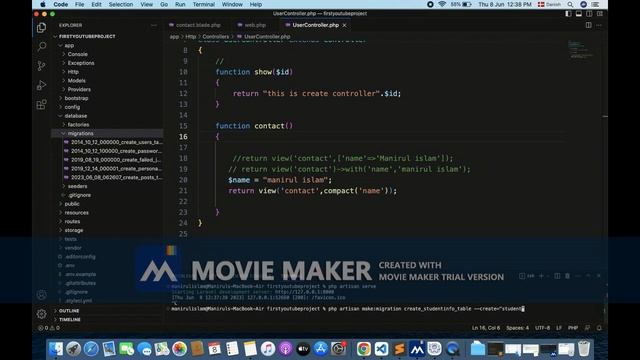Click the code minimap preview
The image size is (640, 360).
[x=581, y=50]
